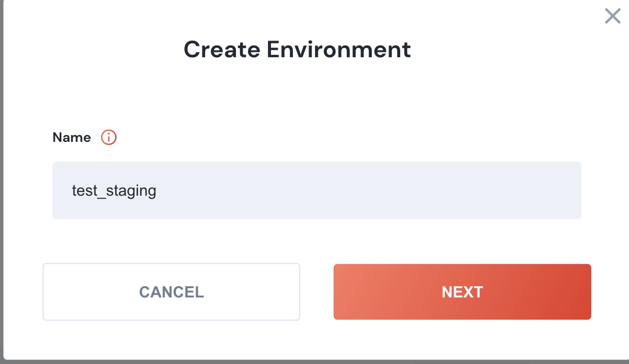Image resolution: width=629 pixels, height=364 pixels.
Task: Click the test_staging text value
Action: [114, 190]
